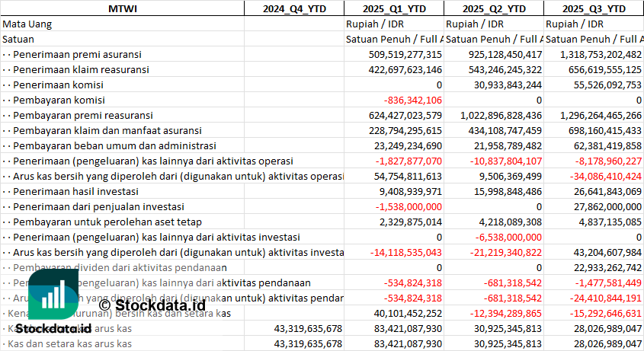Image resolution: width=644 pixels, height=351 pixels.
Task: Select red cell -10,837,804,107
Action: coord(494,161)
